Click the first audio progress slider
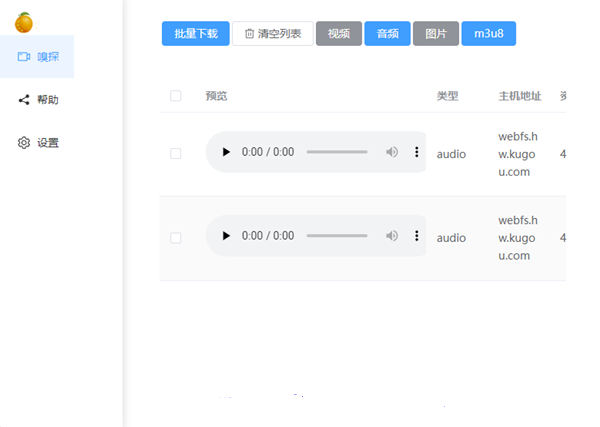600x427 pixels. pyautogui.click(x=337, y=152)
